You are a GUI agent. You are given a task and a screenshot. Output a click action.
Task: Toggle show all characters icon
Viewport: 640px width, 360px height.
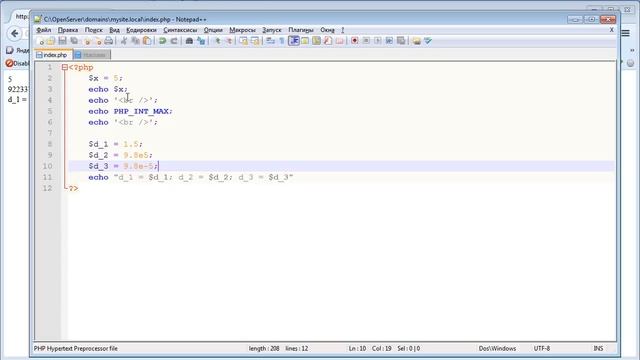pyautogui.click(x=282, y=41)
